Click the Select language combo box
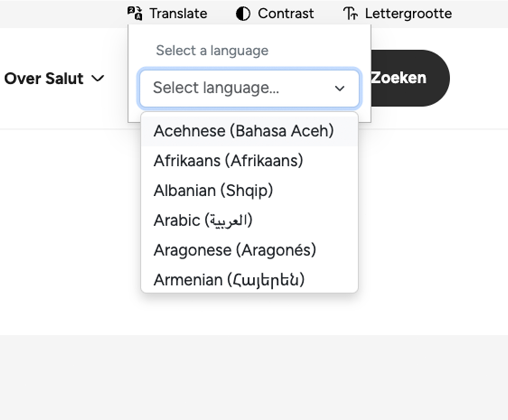Image resolution: width=508 pixels, height=420 pixels. tap(249, 88)
